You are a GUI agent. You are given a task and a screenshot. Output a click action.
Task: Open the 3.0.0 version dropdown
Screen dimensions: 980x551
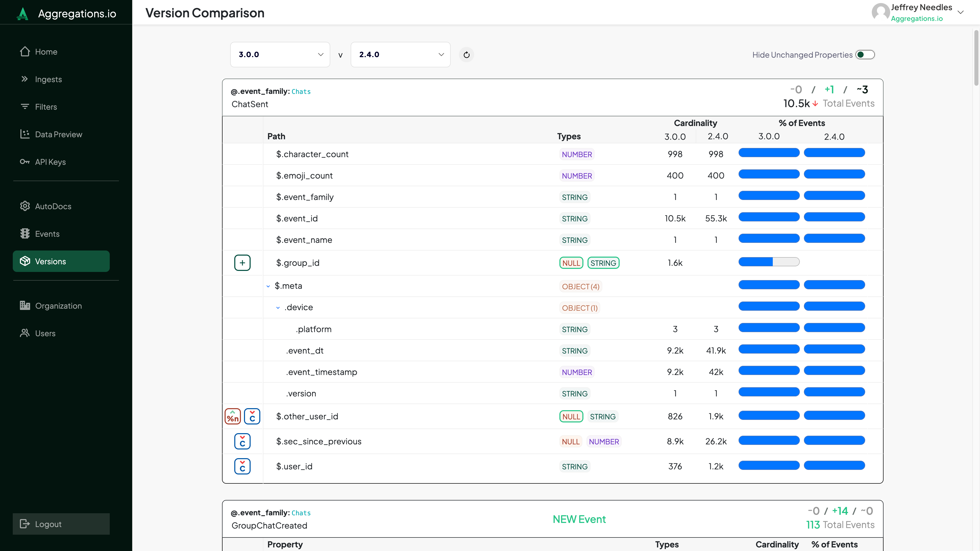pos(280,55)
